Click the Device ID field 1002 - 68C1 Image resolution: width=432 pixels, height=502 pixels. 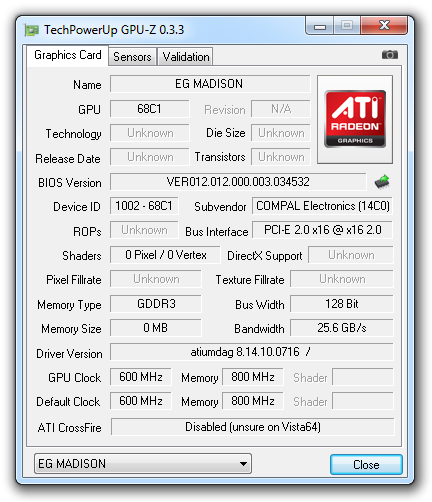coord(144,206)
